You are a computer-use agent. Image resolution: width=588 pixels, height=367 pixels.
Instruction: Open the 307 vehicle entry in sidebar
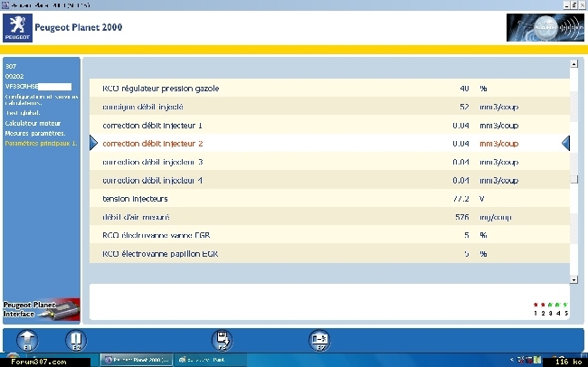[11, 66]
